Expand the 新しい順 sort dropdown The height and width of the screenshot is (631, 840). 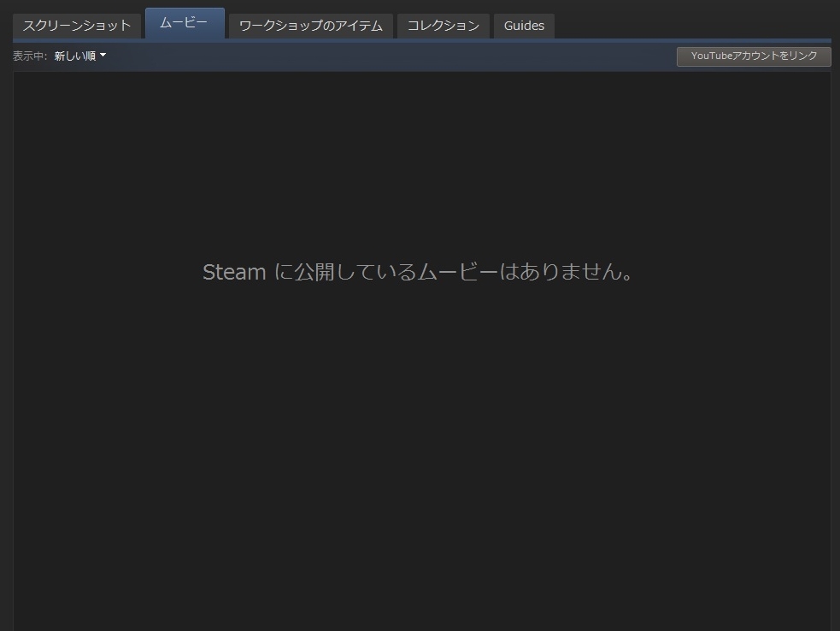80,56
